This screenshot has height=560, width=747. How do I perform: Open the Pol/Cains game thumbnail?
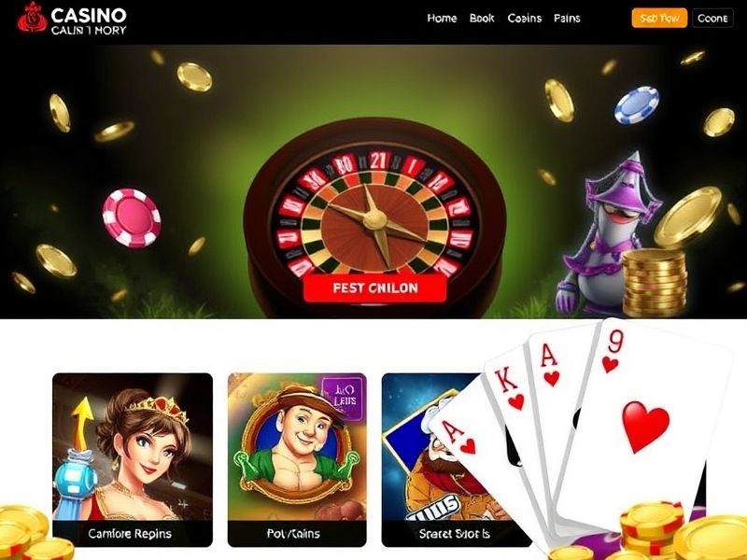click(297, 459)
